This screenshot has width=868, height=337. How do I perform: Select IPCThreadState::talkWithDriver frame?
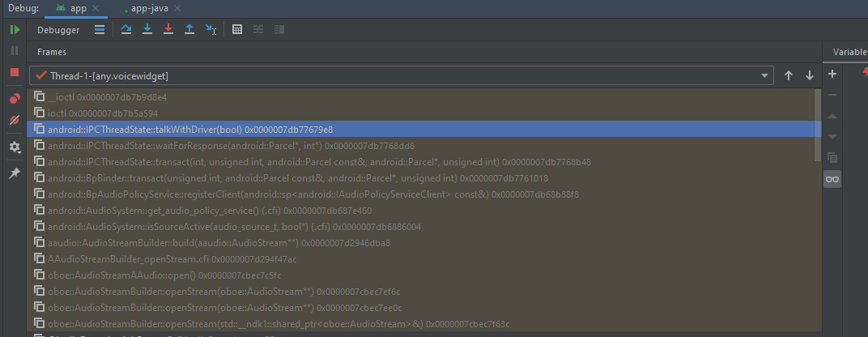point(421,129)
